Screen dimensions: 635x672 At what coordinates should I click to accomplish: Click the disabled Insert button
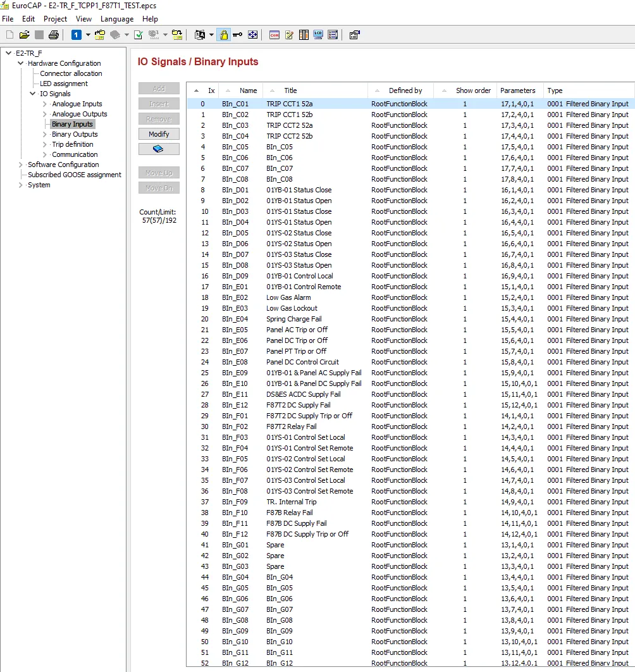point(159,104)
